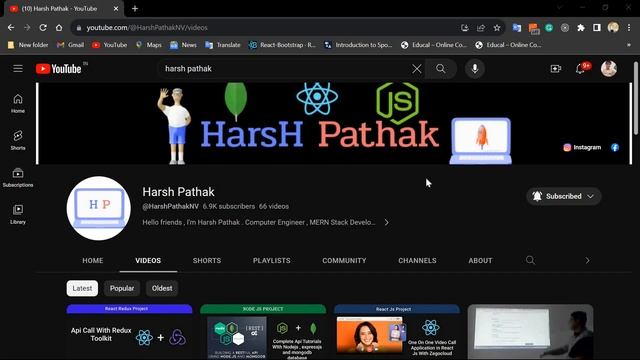Close the Harsh Pathak YouTube tab
Screen dimensions: 640x360
tap(116, 9)
